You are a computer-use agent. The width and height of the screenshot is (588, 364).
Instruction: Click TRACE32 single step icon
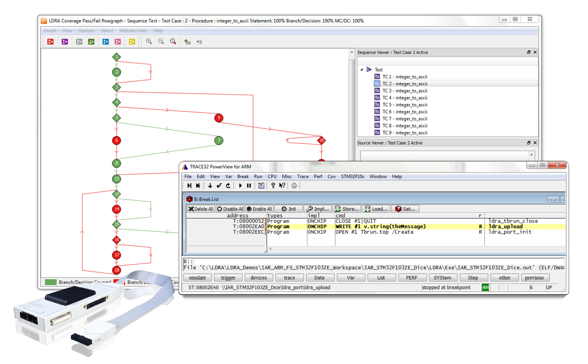[189, 186]
